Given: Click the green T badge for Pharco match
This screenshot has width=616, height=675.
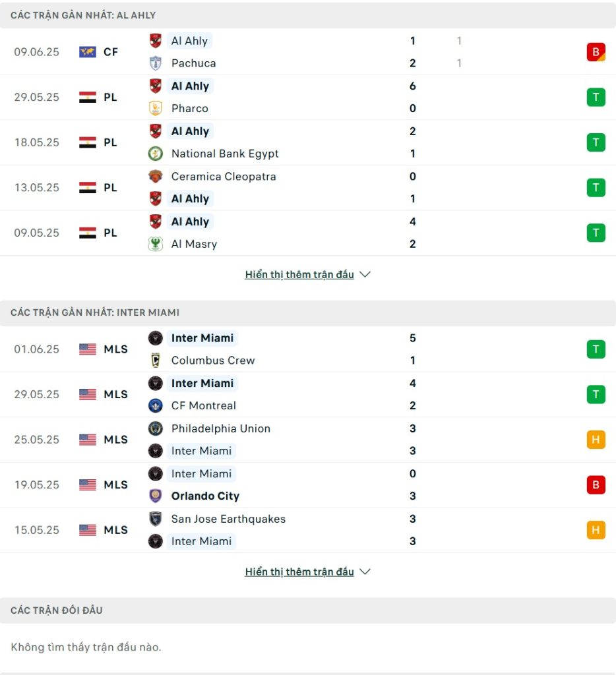Looking at the screenshot, I should (596, 98).
